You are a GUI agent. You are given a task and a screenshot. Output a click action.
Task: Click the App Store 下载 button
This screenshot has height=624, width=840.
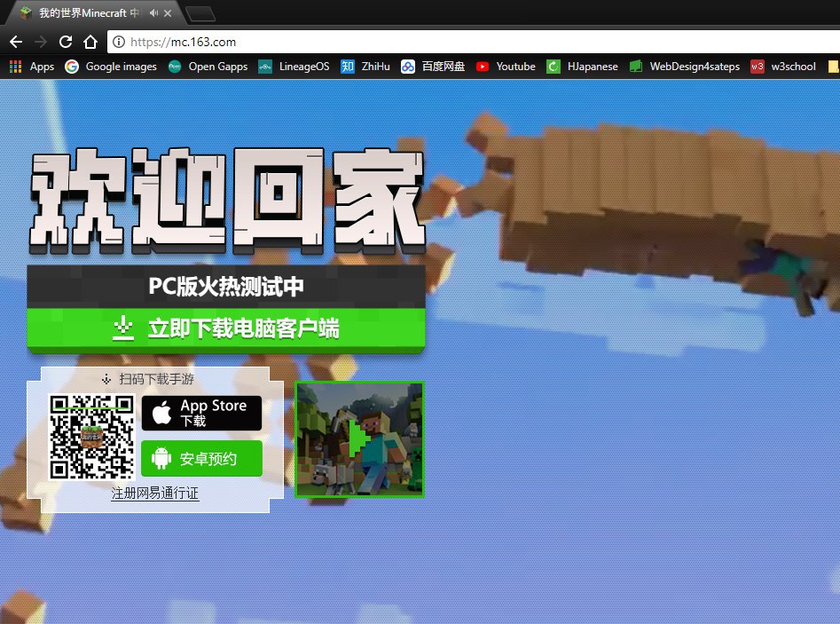pos(201,413)
